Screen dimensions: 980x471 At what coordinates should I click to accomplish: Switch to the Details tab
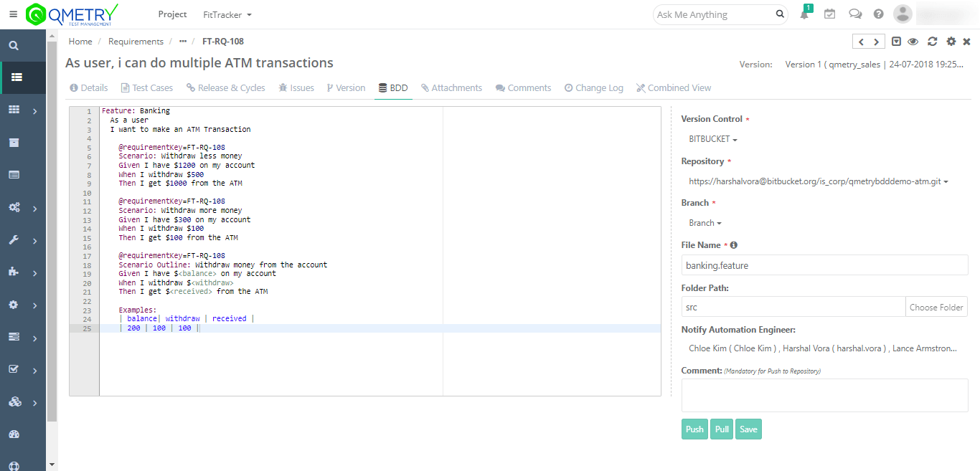pyautogui.click(x=89, y=87)
